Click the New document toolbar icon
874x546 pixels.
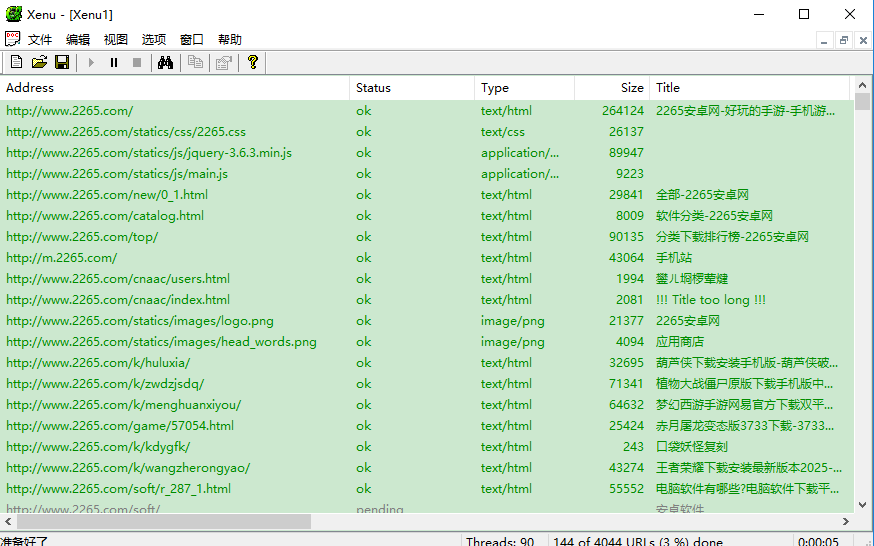[x=16, y=63]
